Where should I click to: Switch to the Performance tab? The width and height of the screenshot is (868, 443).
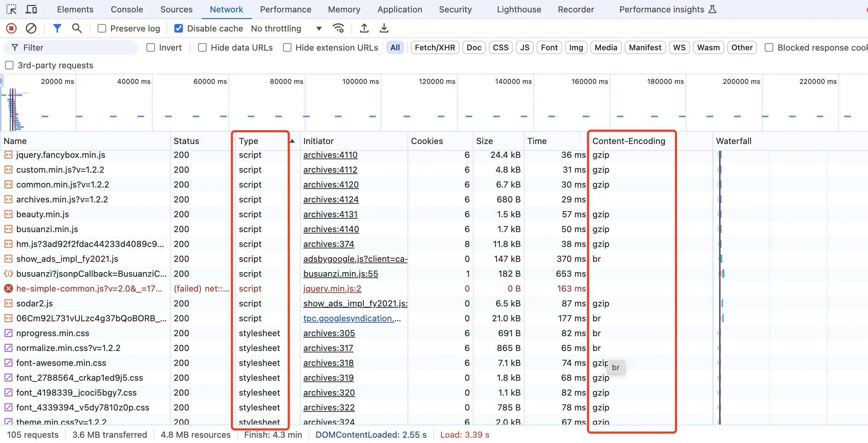(x=286, y=10)
